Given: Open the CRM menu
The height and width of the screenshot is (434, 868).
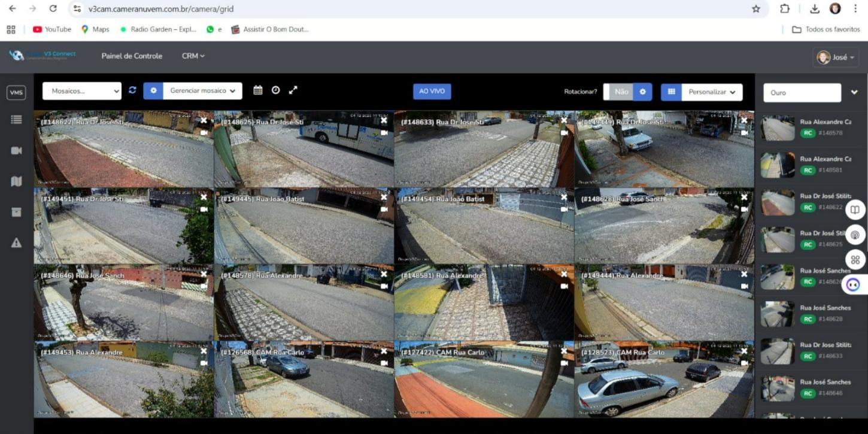Looking at the screenshot, I should [193, 56].
